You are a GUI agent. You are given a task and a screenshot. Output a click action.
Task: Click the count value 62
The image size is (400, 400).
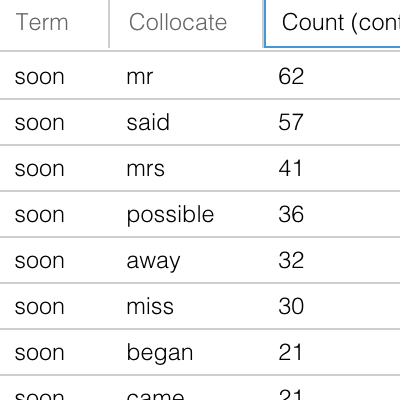[291, 77]
